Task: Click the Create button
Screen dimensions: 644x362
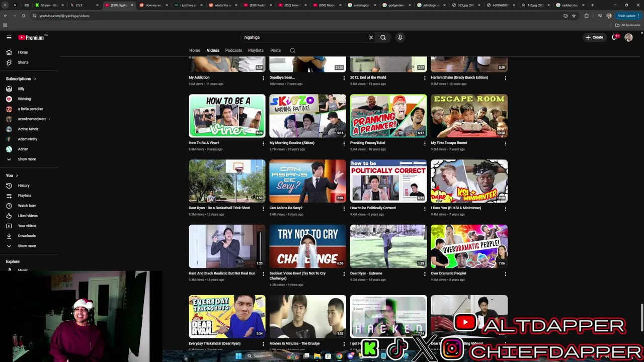Action: tap(594, 37)
